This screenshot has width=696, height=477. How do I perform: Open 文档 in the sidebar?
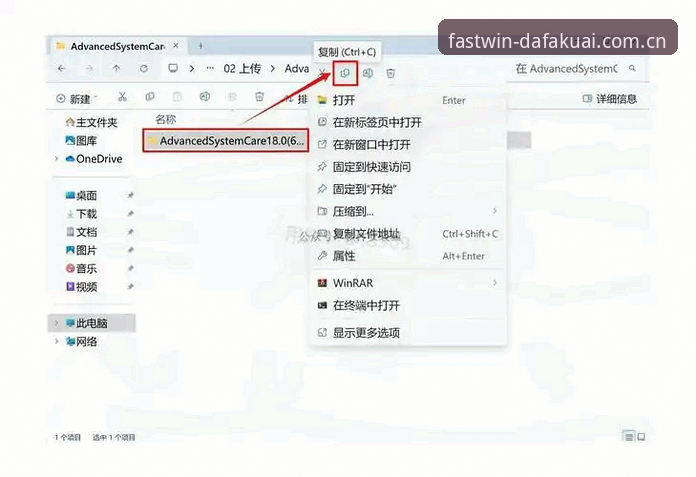tap(81, 232)
